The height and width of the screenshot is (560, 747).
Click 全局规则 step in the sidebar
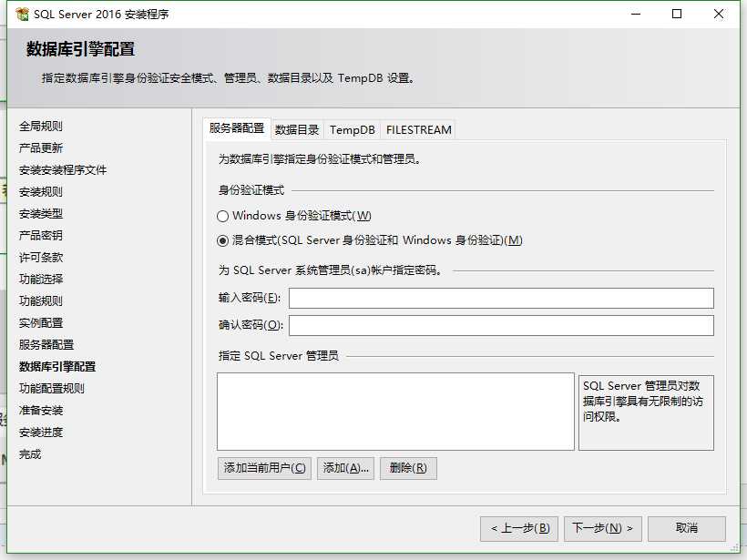[41, 127]
